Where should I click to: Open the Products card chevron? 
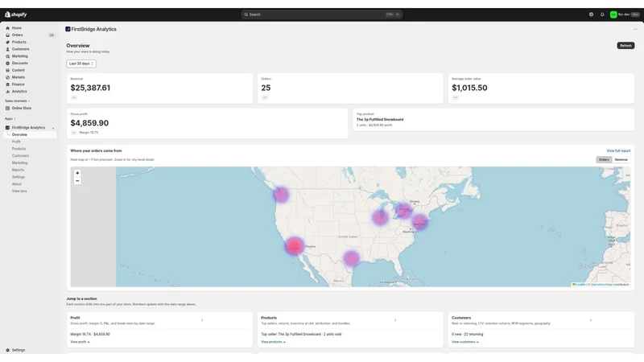pyautogui.click(x=395, y=320)
